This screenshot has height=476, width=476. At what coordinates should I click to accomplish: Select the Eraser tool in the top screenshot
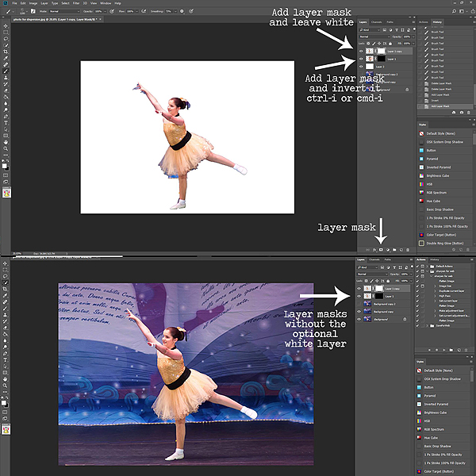point(6,90)
